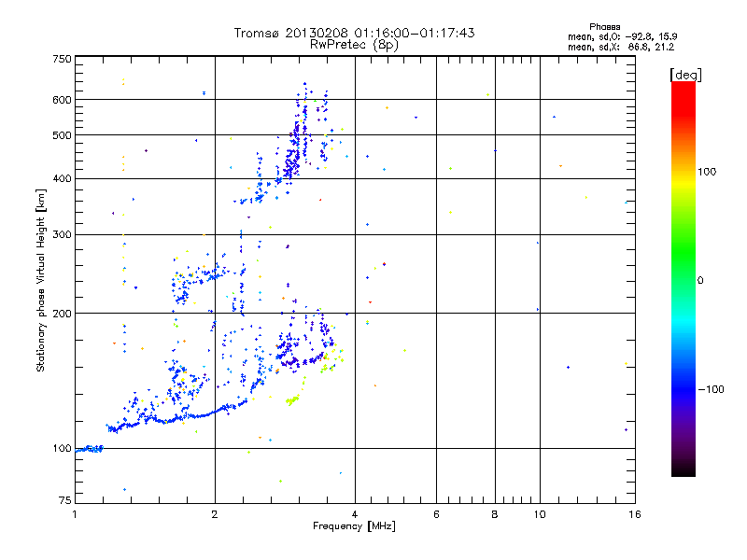747x560 pixels.
Task: Click the green zero-degree colorbar region
Action: (x=684, y=280)
